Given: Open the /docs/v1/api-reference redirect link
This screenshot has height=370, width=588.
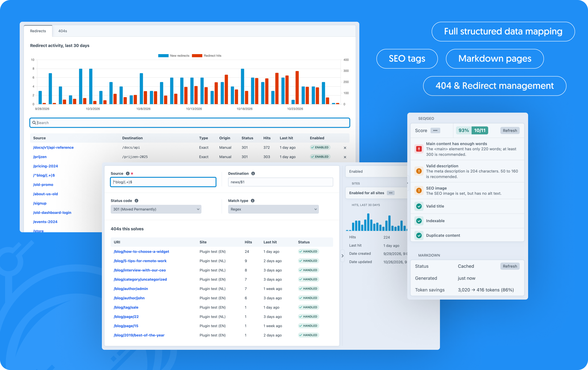Looking at the screenshot, I should click(53, 148).
